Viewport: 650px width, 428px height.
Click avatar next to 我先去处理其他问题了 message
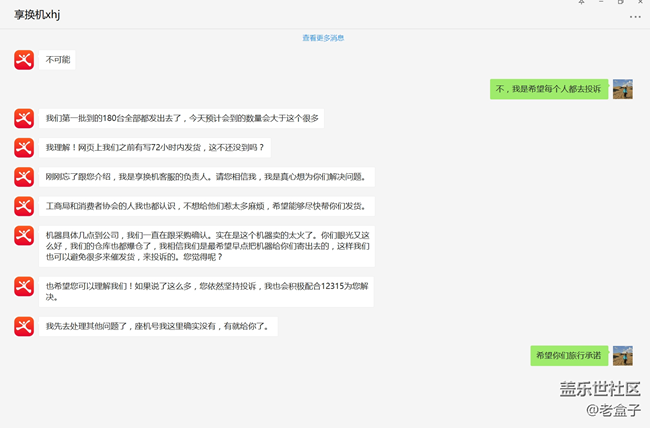(25, 326)
